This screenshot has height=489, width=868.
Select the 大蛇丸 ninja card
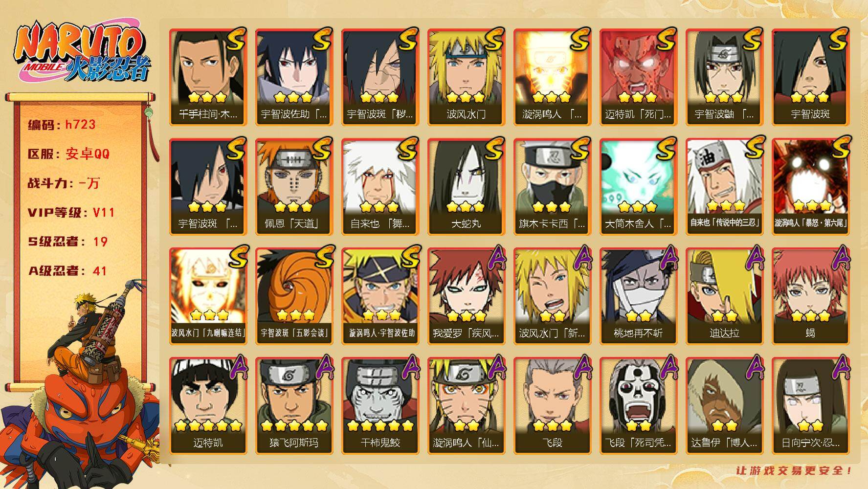click(466, 187)
